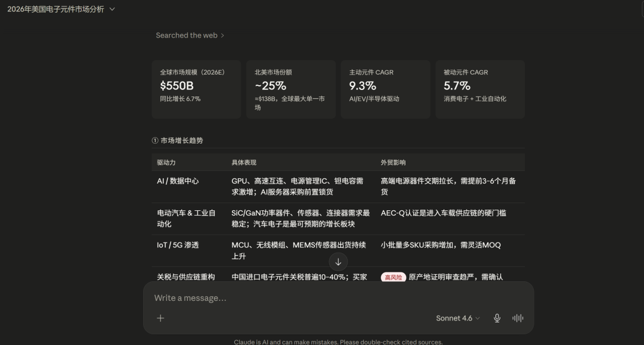Screen dimensions: 644x345
Task: Click the 小批量多SKU采购增加 cell
Action: (x=441, y=245)
